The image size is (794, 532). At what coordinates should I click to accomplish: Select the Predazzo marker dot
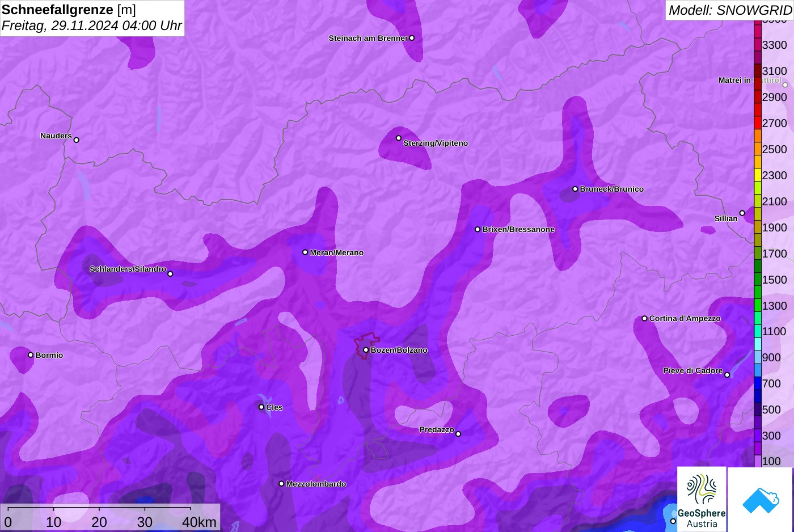click(458, 434)
